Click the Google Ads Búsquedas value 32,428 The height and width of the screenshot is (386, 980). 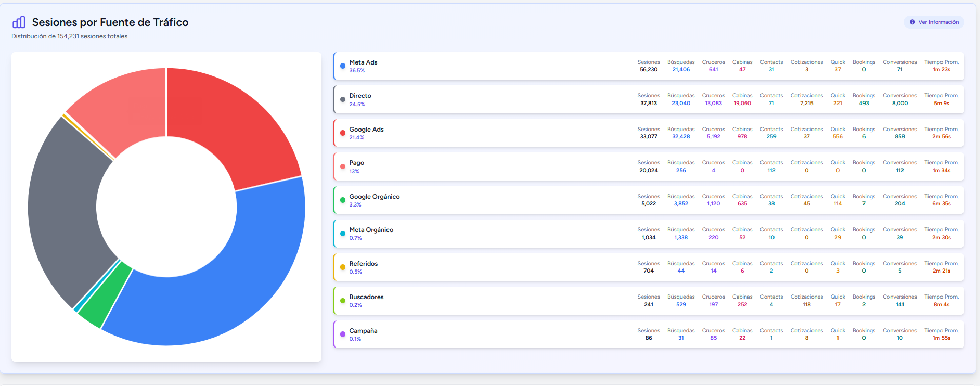coord(680,137)
